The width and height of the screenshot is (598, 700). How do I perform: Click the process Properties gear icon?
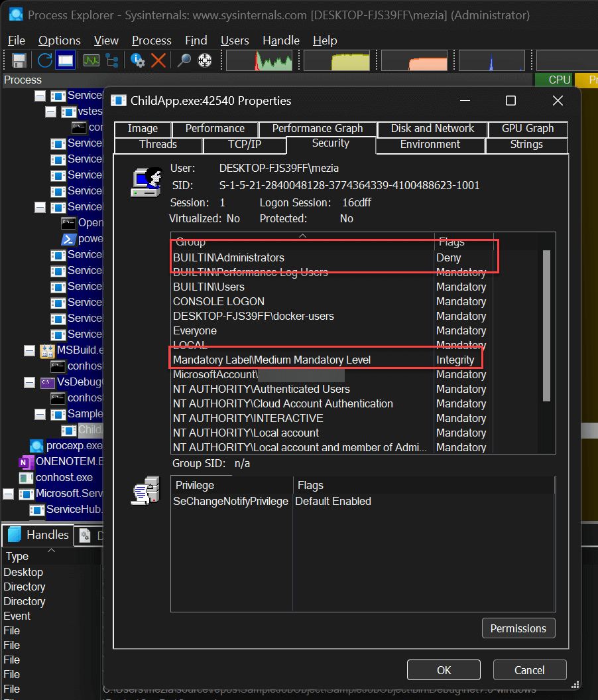pyautogui.click(x=138, y=61)
